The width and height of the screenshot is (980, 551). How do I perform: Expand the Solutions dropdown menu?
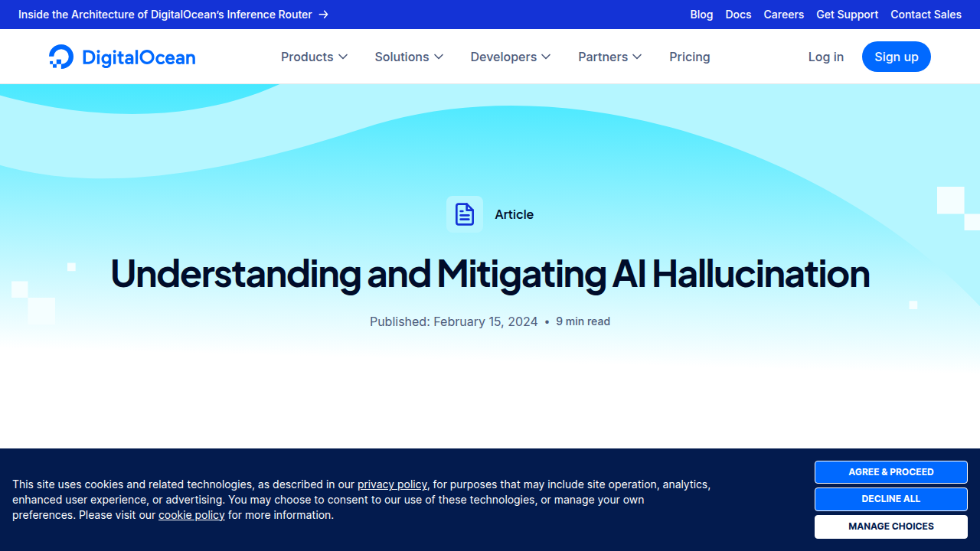click(x=410, y=57)
